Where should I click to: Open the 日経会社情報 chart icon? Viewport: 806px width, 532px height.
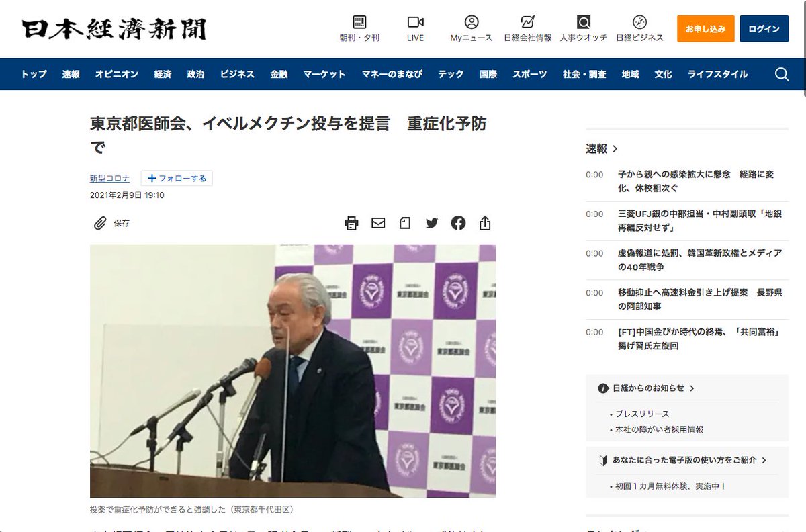tap(528, 21)
